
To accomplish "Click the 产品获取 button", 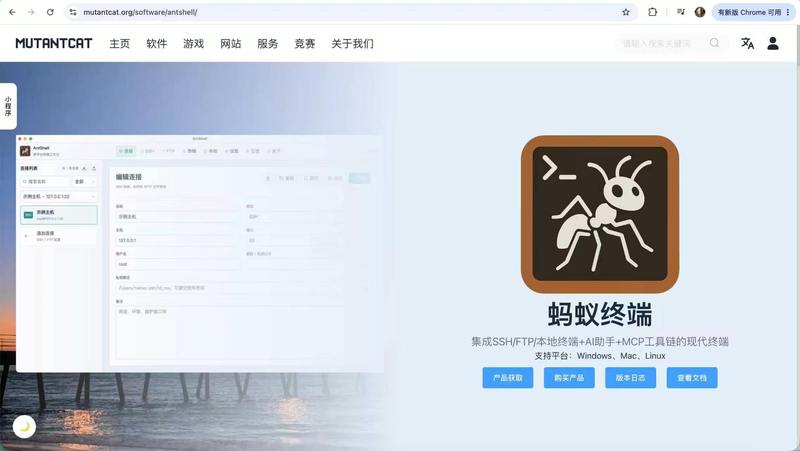I will pyautogui.click(x=508, y=378).
